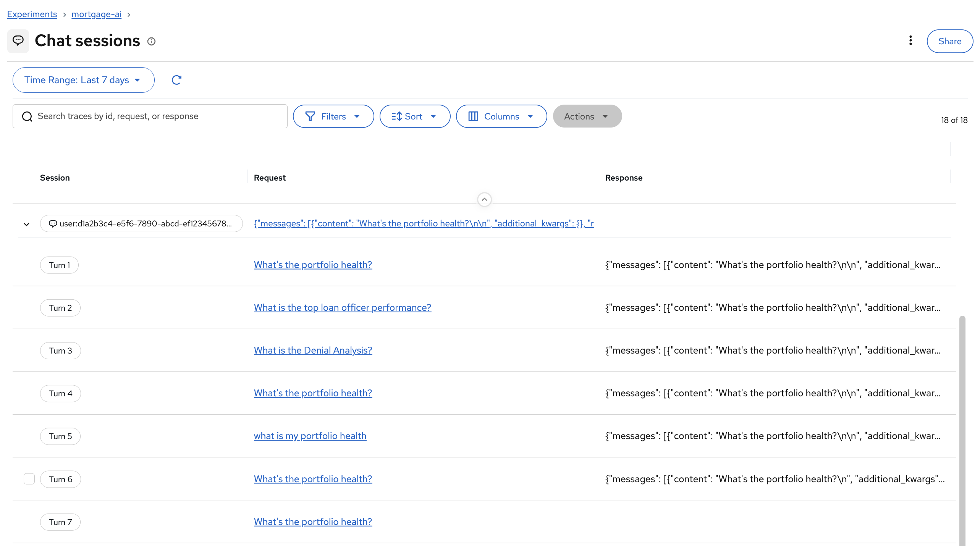
Task: Click the Share button
Action: tap(949, 41)
